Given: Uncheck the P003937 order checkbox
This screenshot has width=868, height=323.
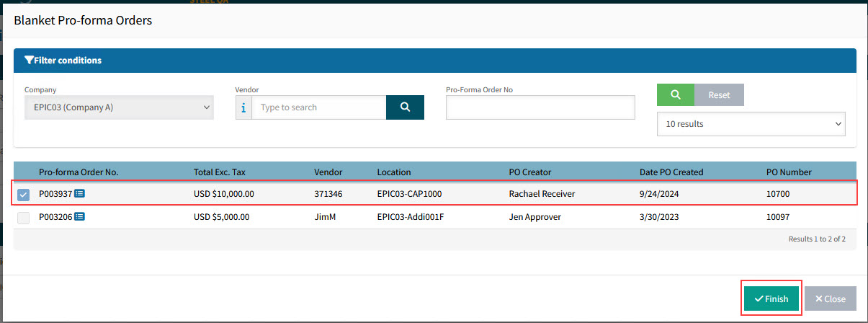Looking at the screenshot, I should (24, 195).
